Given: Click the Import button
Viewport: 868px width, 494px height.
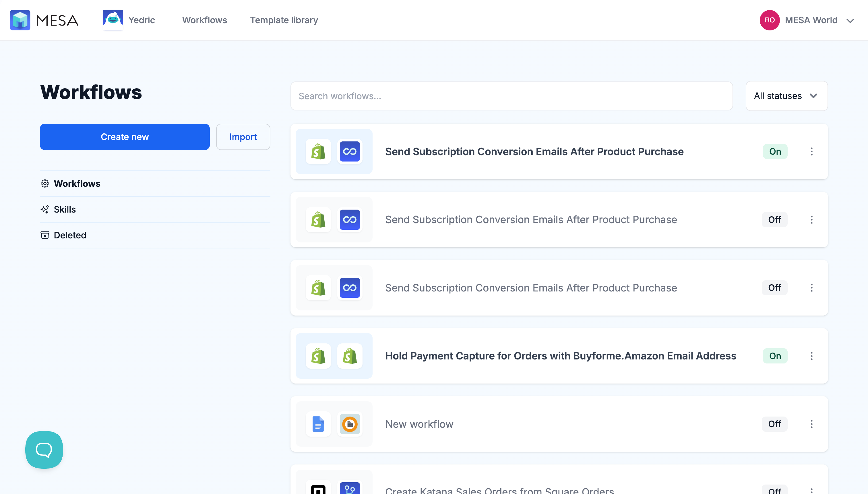Looking at the screenshot, I should pos(243,137).
